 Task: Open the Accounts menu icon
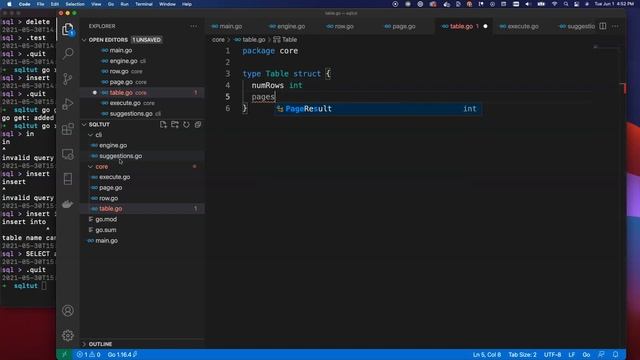click(68, 311)
